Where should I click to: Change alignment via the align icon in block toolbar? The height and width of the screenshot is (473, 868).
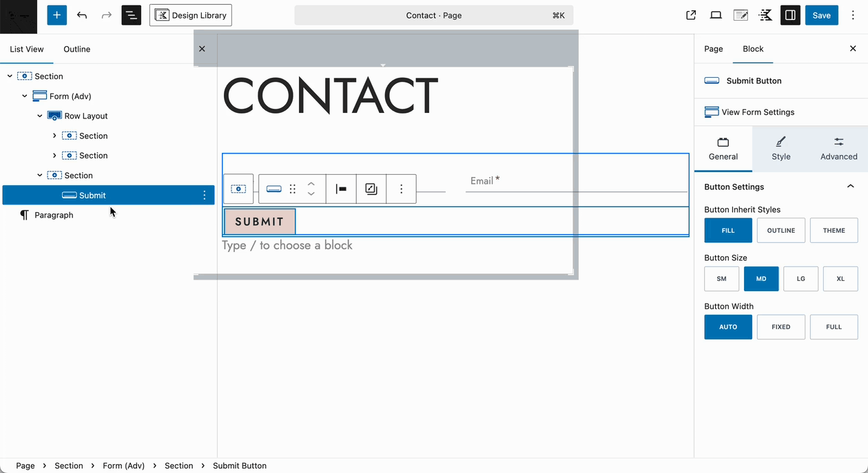(x=341, y=188)
